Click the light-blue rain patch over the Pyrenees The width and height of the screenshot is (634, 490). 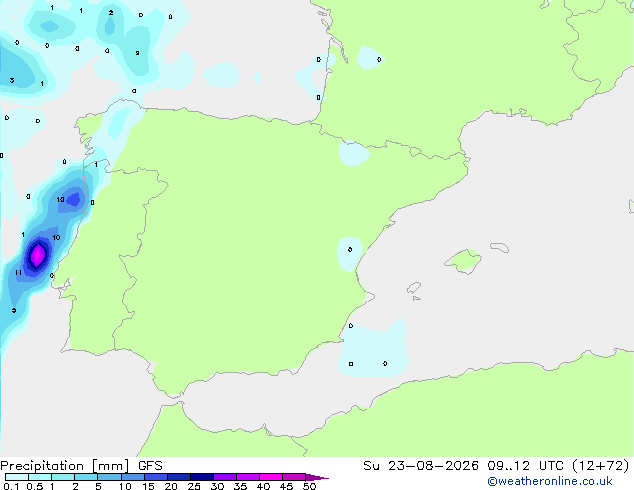(x=354, y=153)
